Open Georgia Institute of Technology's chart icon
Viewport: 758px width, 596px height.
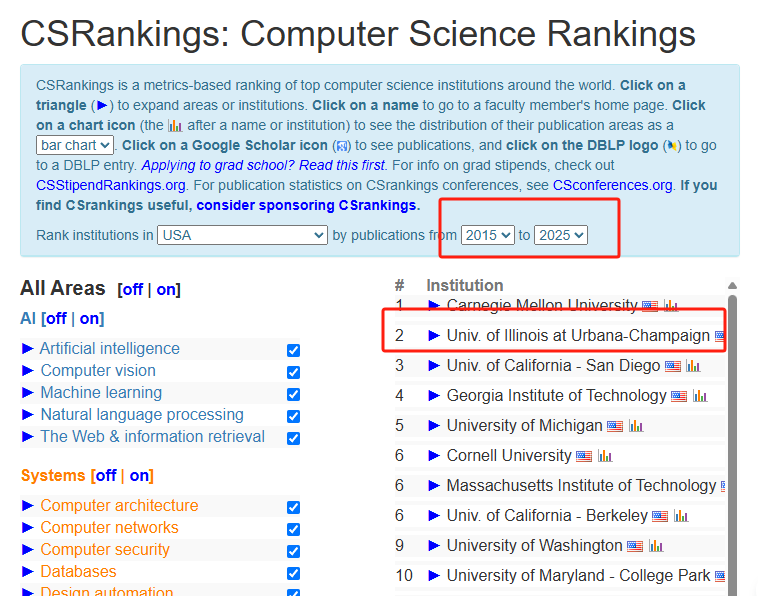tap(700, 396)
